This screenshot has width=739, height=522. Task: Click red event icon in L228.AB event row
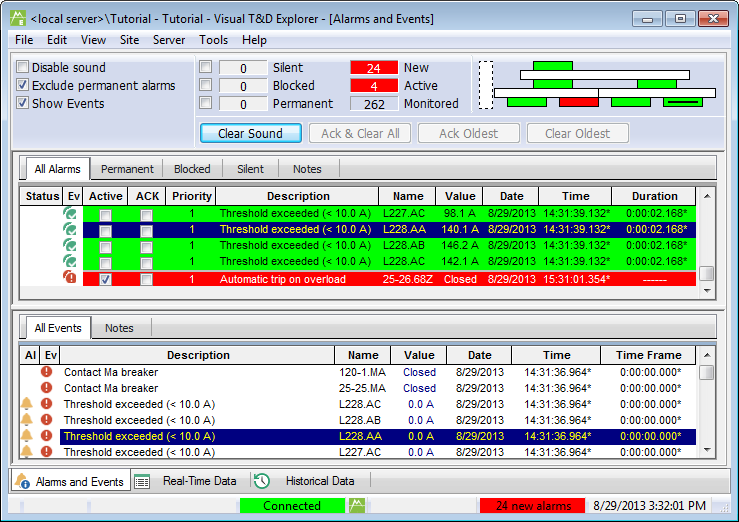click(x=46, y=420)
